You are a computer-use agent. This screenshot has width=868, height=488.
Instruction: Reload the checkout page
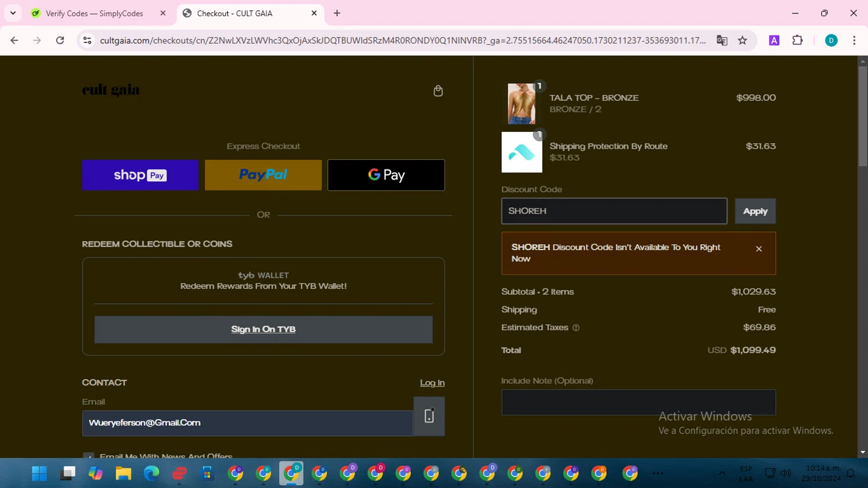tap(60, 41)
